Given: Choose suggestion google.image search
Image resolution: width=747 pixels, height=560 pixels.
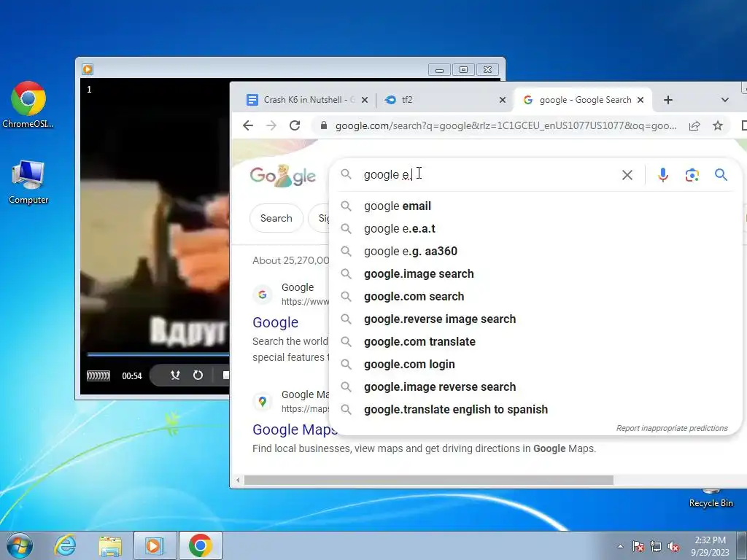Looking at the screenshot, I should (535, 274).
